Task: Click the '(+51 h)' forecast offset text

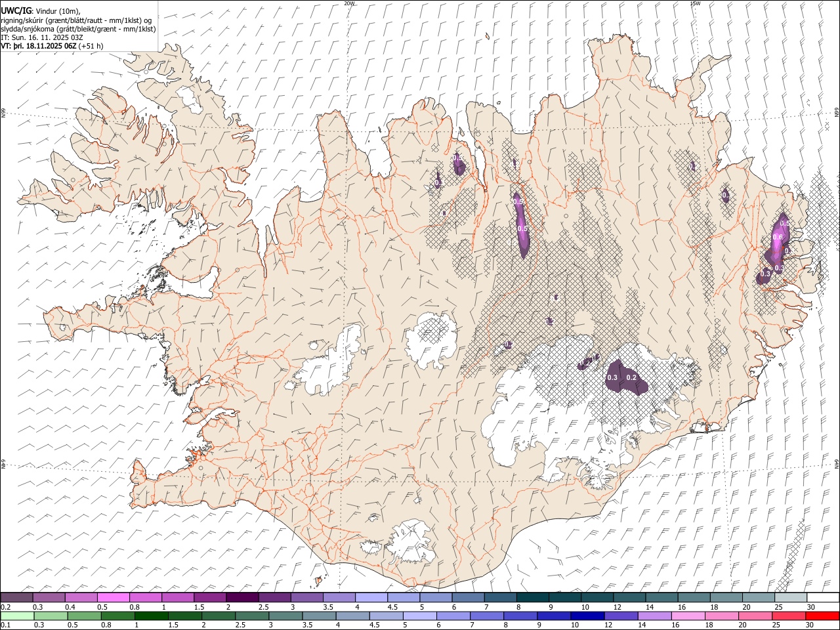Action: pos(93,46)
